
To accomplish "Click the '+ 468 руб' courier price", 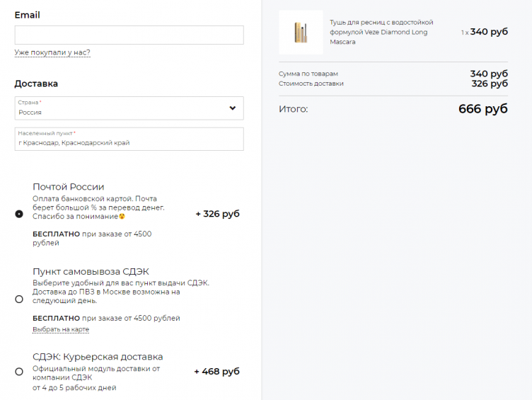I will pyautogui.click(x=216, y=372).
